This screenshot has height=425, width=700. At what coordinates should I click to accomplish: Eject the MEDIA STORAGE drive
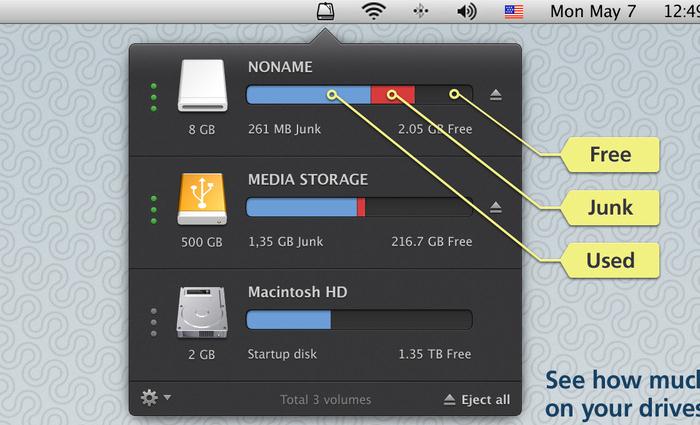[x=496, y=207]
